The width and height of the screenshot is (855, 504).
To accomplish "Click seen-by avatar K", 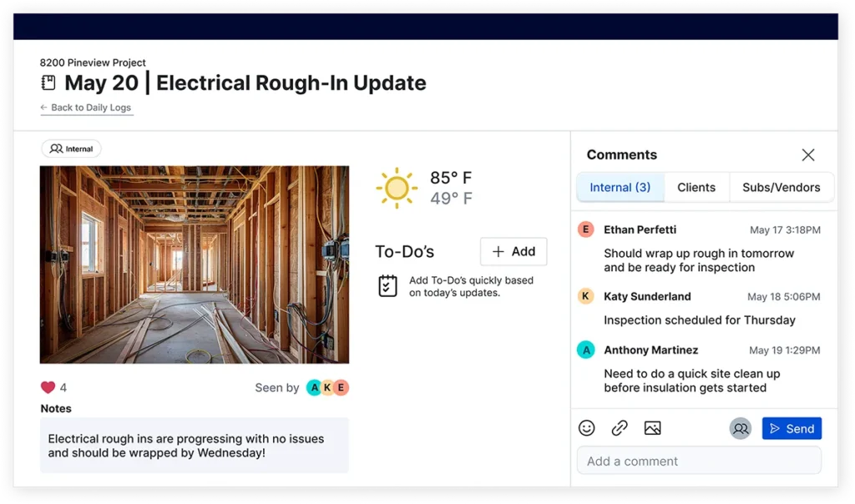I will tap(327, 387).
